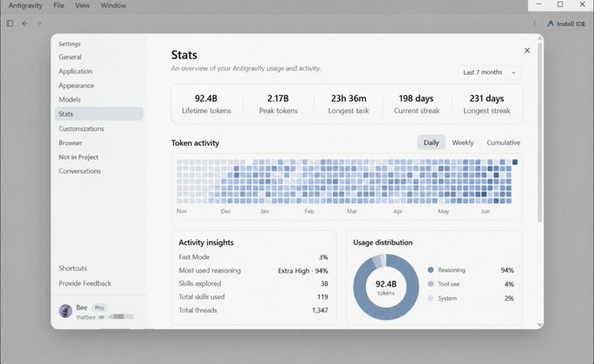Image resolution: width=594 pixels, height=364 pixels.
Task: Click the settings dialog vertical scrollbar
Action: pos(540,133)
